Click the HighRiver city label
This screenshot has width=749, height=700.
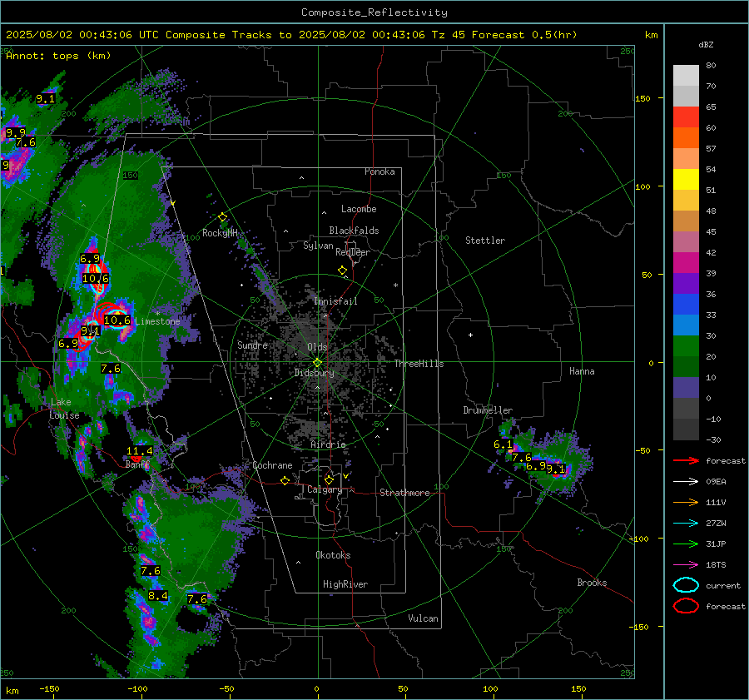pyautogui.click(x=345, y=584)
